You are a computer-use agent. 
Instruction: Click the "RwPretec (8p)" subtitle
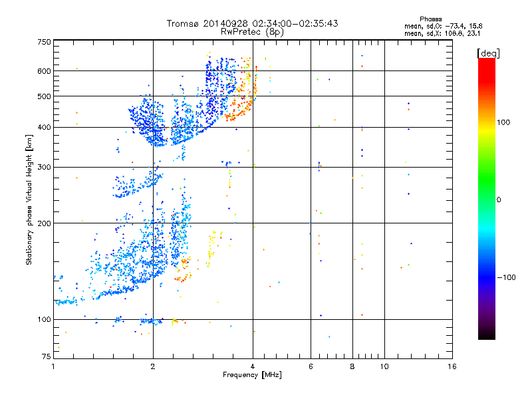(252, 32)
